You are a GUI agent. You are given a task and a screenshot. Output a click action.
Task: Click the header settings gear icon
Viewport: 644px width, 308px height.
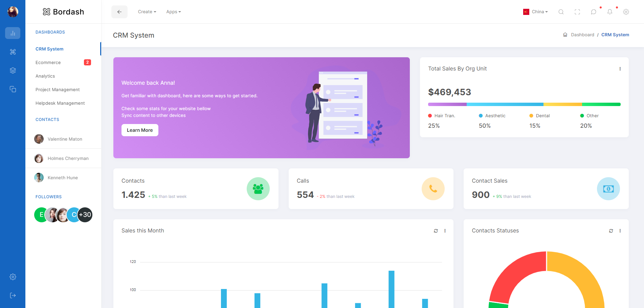(626, 12)
